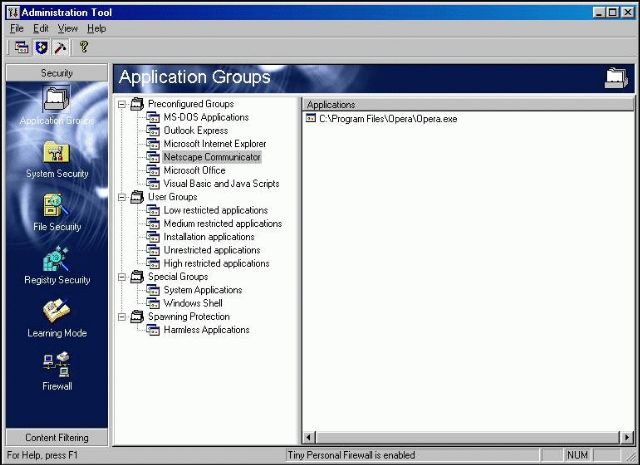Click 'Tiny Personal Firewall is enabled' status text
Screen dimensions: 640x465
[x=351, y=455]
